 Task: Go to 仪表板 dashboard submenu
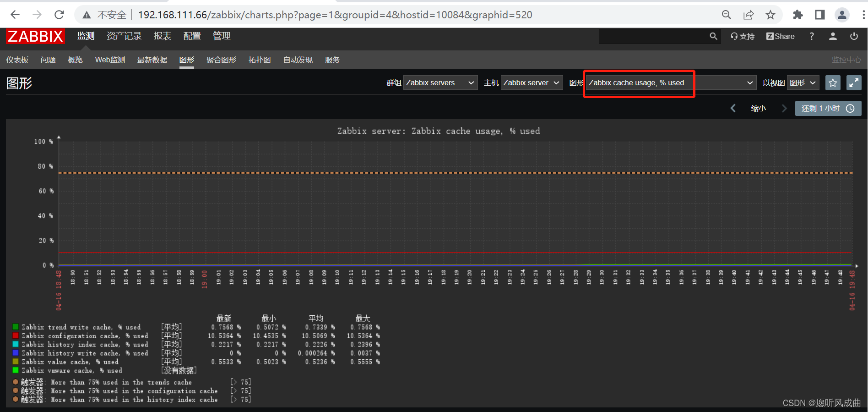tap(17, 60)
